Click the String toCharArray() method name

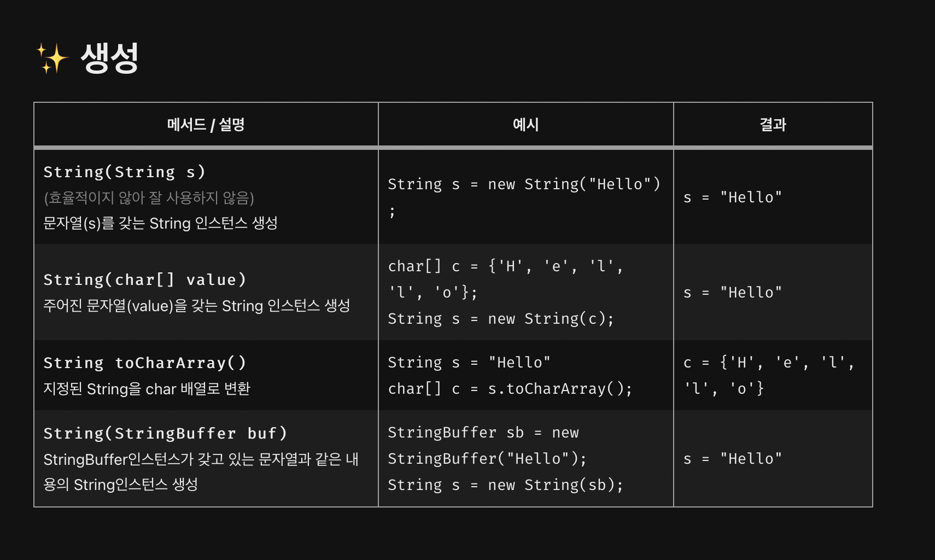(x=145, y=363)
